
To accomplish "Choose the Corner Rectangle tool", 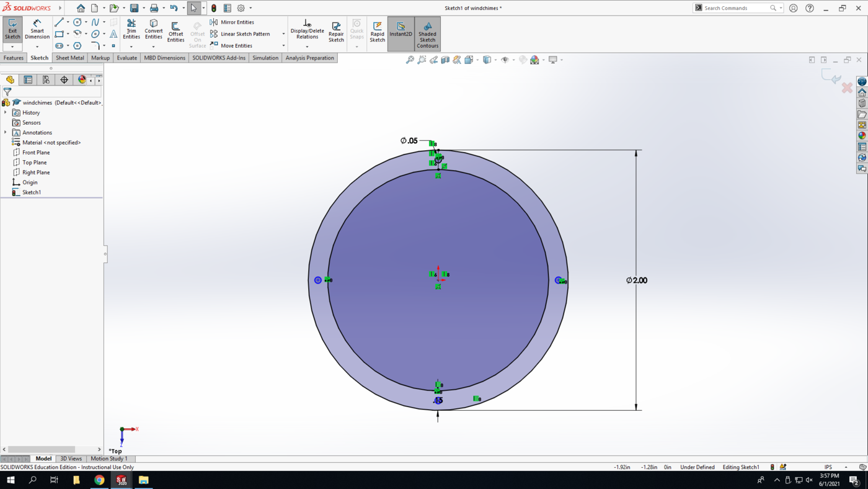I will click(60, 34).
